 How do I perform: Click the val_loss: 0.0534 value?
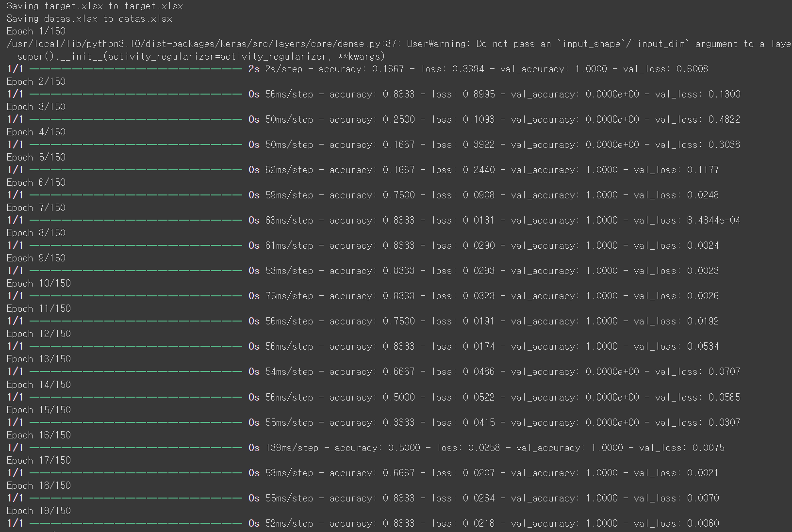[676, 346]
